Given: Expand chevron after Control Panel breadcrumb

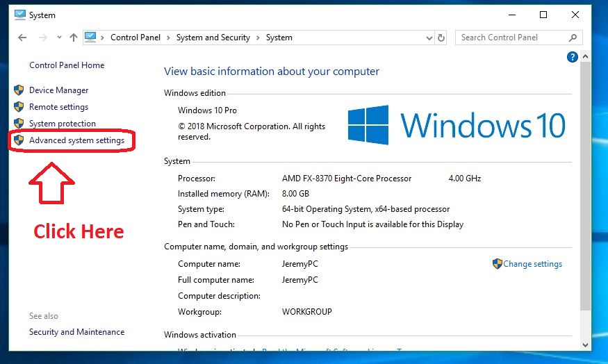Looking at the screenshot, I should point(169,38).
